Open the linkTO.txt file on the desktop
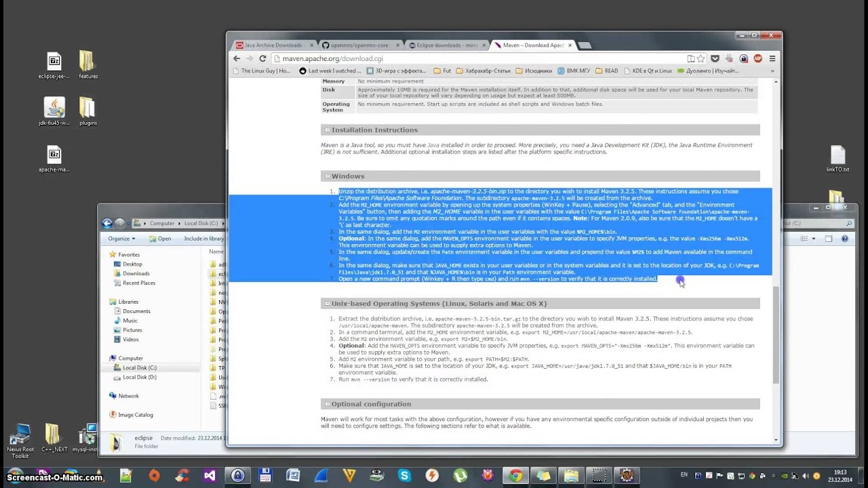Screen dimensions: 868x488 (837, 159)
